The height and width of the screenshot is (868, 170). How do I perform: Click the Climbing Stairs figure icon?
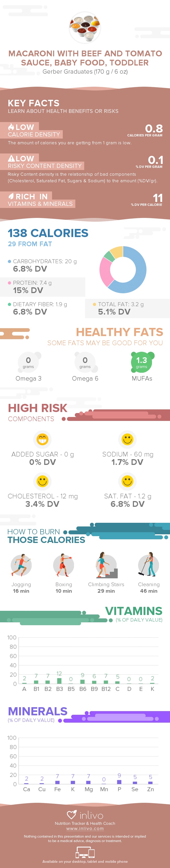106,565
